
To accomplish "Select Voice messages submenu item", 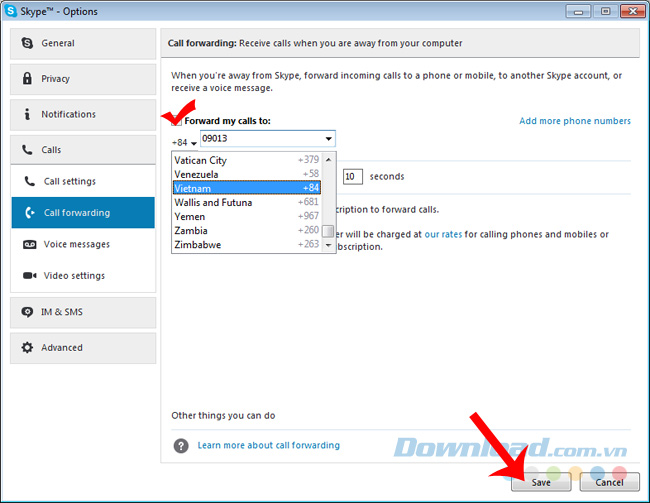I will click(x=83, y=244).
